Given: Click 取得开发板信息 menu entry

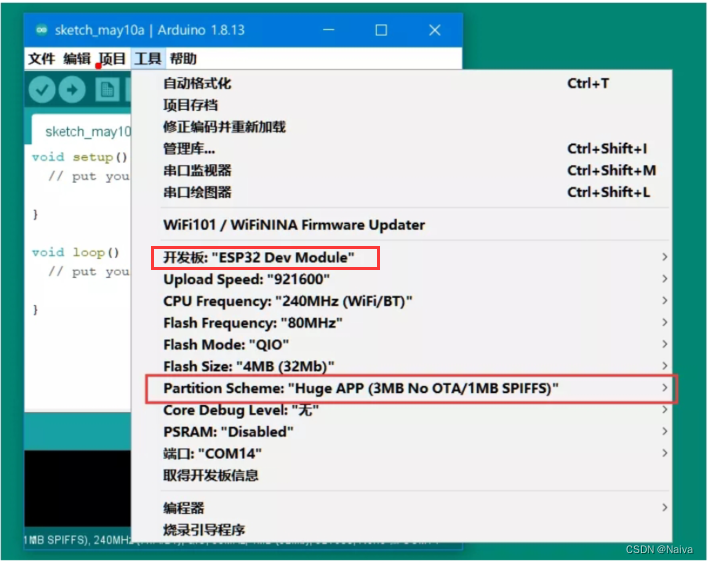Looking at the screenshot, I should [402, 475].
